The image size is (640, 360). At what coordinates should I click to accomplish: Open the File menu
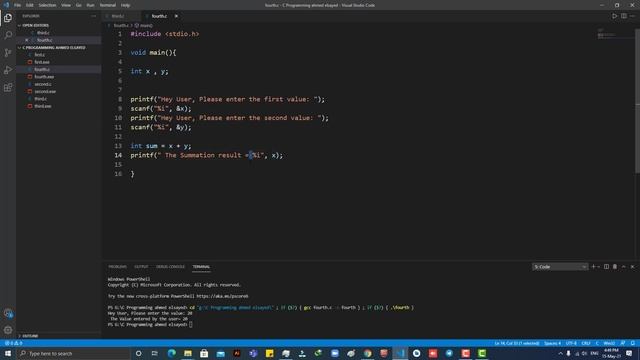coord(17,5)
